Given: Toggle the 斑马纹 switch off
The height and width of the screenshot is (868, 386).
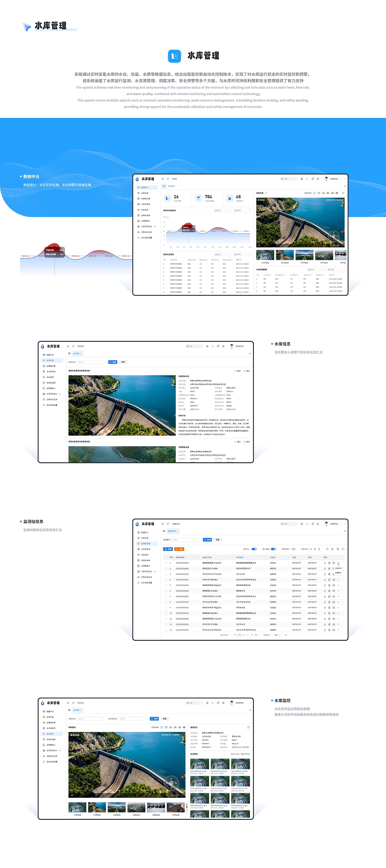Looking at the screenshot, I should (254, 549).
